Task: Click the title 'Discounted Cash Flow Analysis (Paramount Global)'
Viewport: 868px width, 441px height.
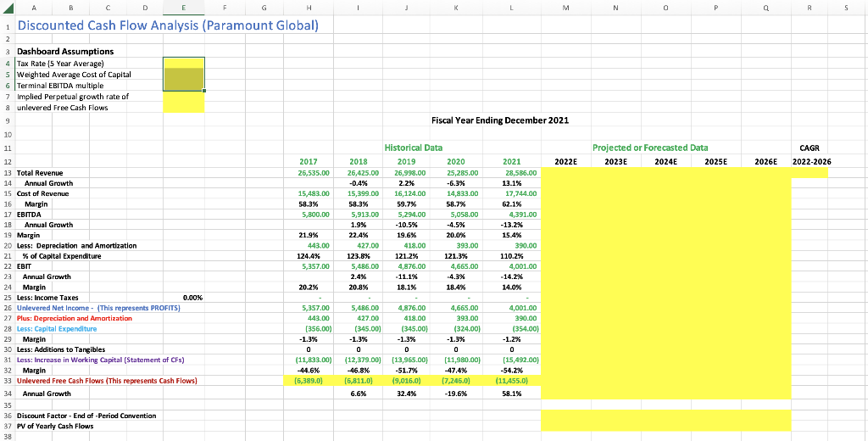Action: point(168,25)
